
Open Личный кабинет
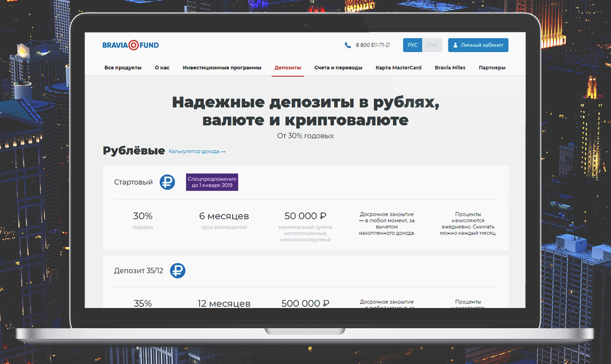click(478, 45)
